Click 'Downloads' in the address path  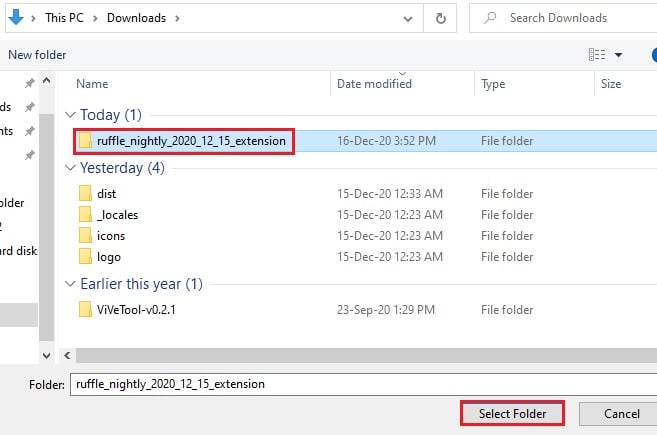point(137,18)
